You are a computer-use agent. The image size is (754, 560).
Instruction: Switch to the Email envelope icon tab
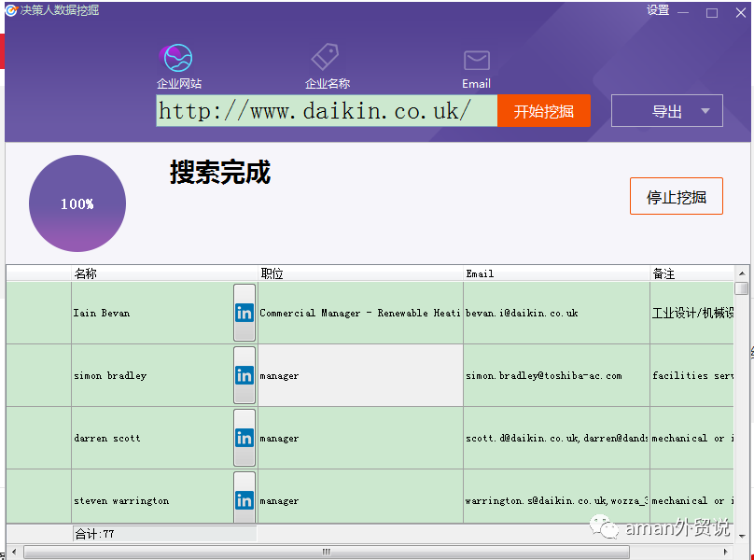click(477, 61)
